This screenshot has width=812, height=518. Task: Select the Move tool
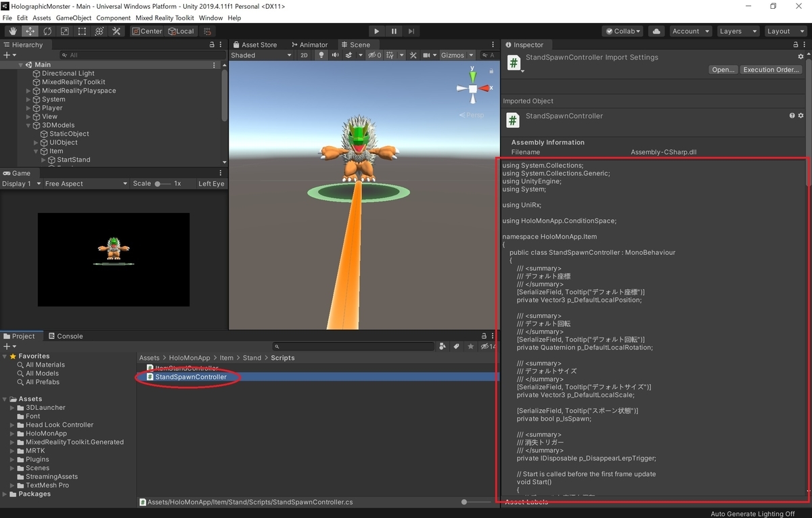[x=30, y=31]
